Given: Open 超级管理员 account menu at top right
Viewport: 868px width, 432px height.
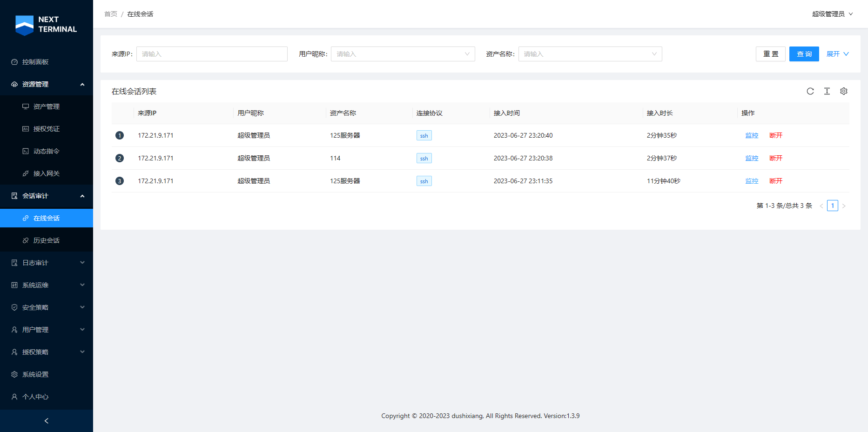Looking at the screenshot, I should (832, 14).
